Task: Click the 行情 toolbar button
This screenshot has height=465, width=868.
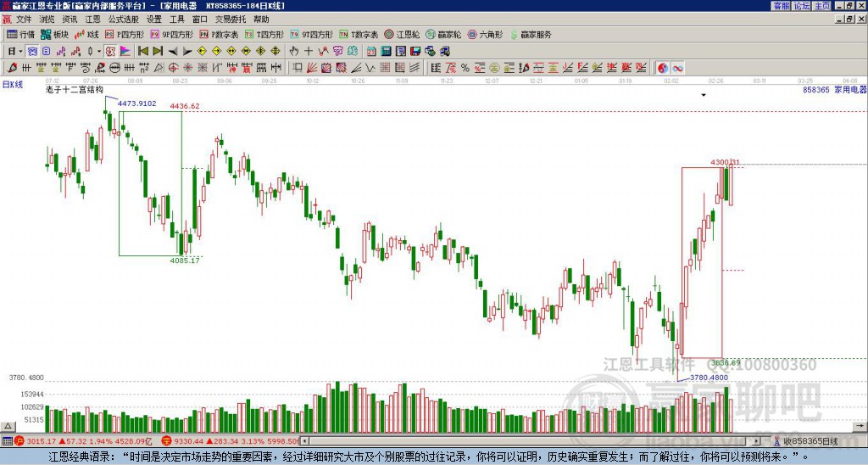Action: point(21,34)
